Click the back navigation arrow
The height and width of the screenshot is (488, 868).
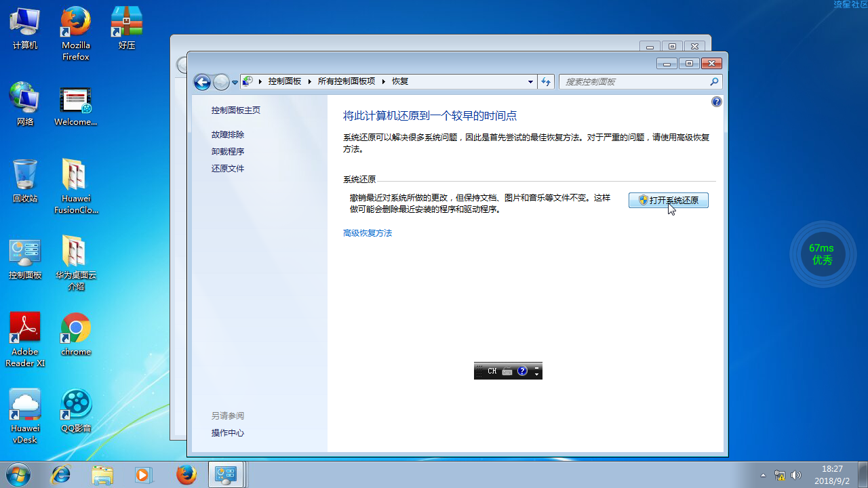[202, 82]
